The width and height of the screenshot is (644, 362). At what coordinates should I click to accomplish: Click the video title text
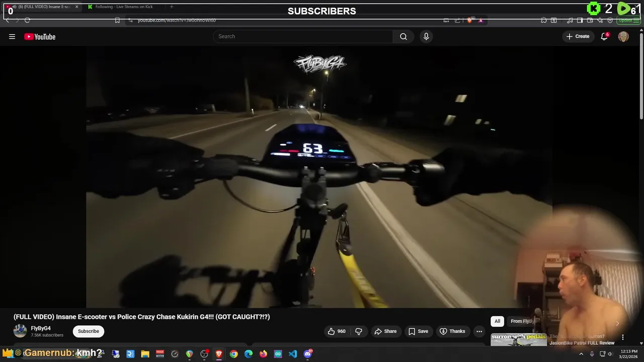[x=142, y=317]
